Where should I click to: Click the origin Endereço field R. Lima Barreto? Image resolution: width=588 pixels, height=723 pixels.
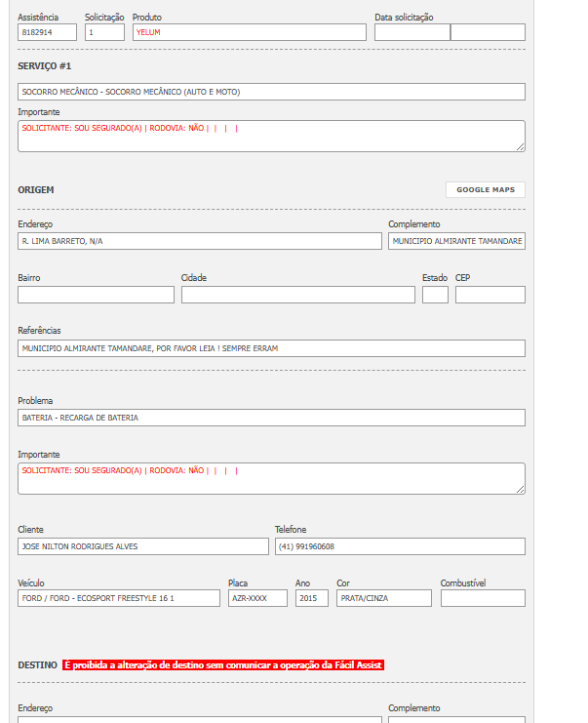(x=200, y=241)
